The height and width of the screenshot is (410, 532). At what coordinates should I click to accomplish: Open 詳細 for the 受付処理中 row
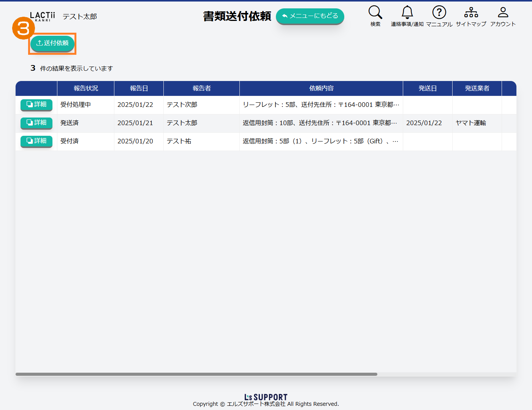pyautogui.click(x=36, y=105)
